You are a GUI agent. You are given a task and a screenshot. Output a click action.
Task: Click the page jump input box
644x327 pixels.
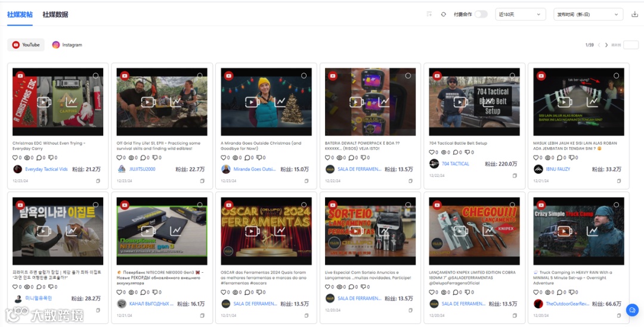click(631, 45)
